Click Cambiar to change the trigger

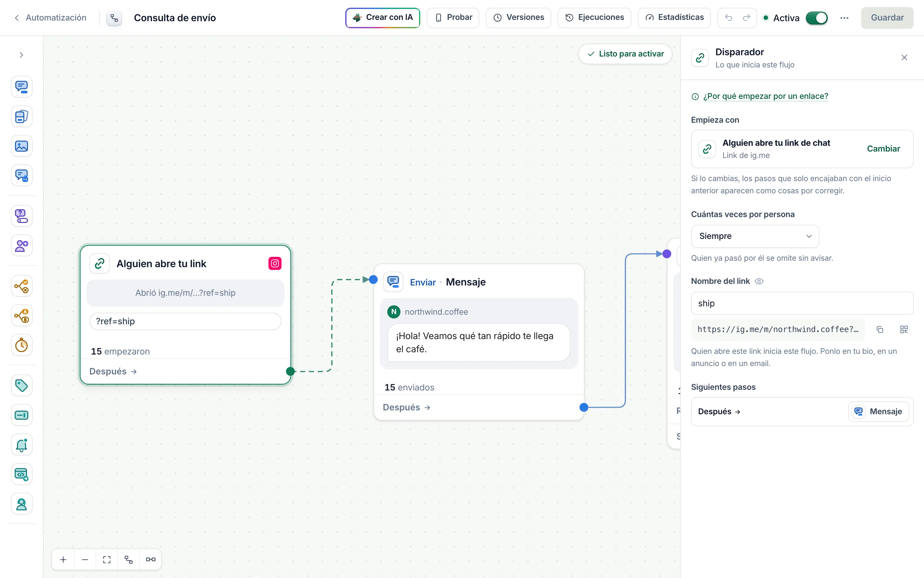click(x=883, y=149)
